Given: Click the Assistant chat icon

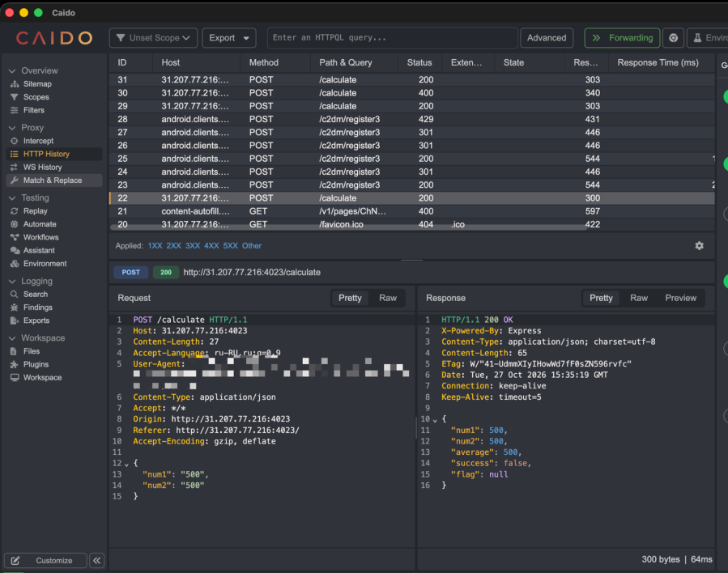Looking at the screenshot, I should (x=15, y=251).
